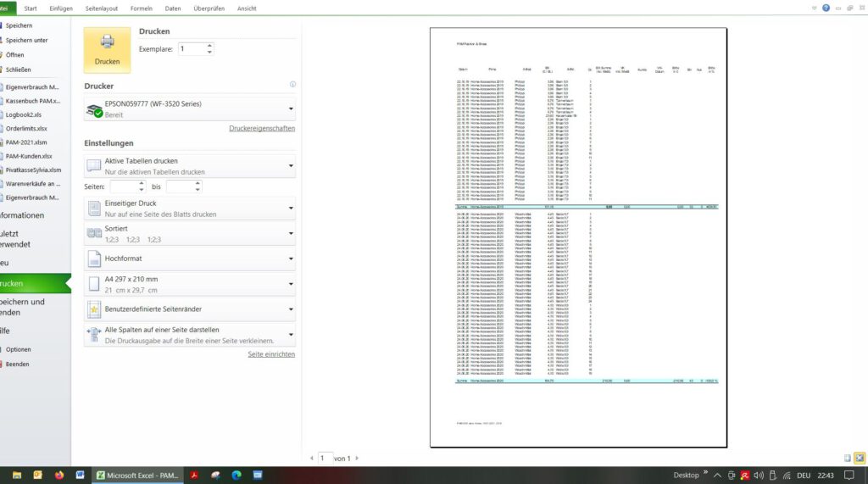The image size is (868, 484).
Task: Go to previous preview page arrow
Action: [310, 458]
